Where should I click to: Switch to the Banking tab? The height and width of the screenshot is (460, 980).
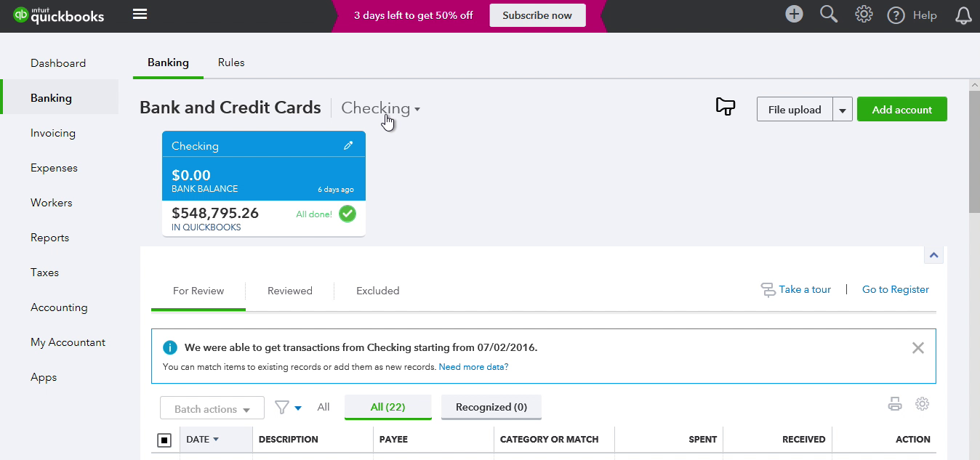[168, 62]
